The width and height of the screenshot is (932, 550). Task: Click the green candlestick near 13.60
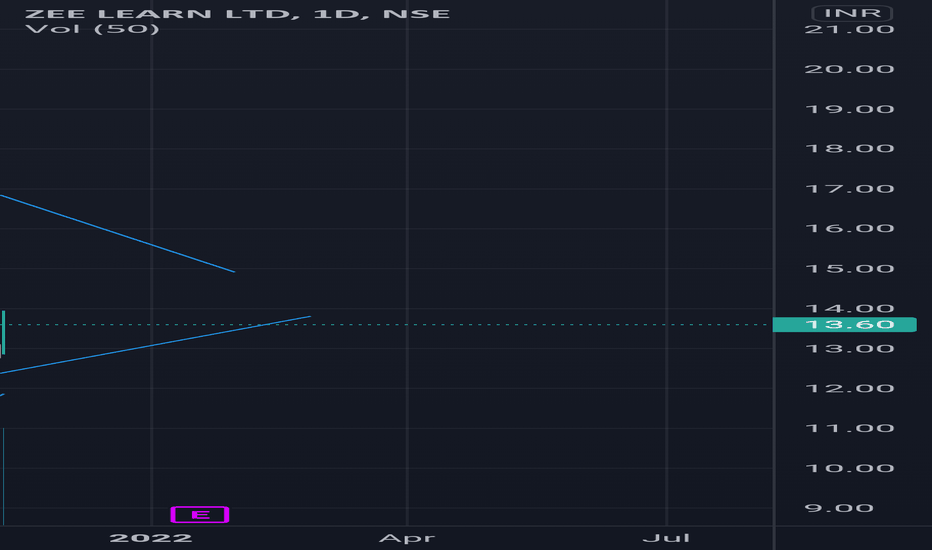(x=3, y=332)
